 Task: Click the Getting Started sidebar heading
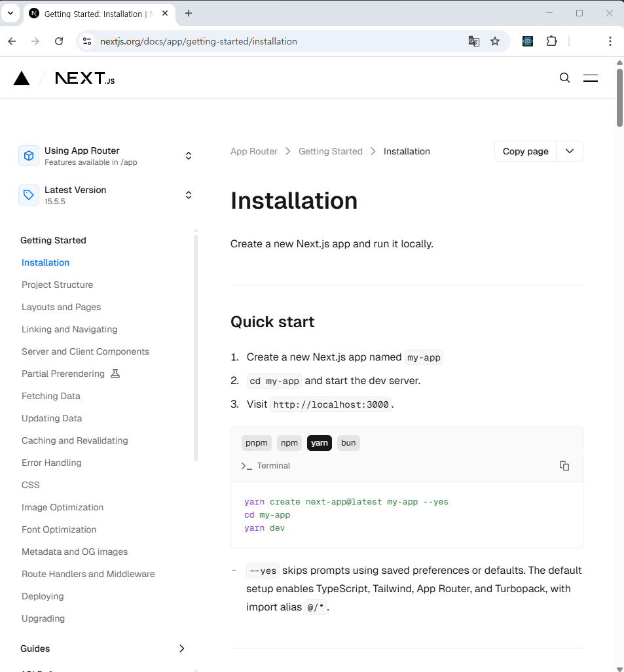tap(53, 240)
